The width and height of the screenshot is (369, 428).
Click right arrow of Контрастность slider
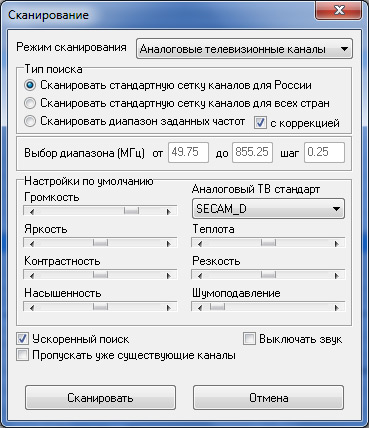pos(169,276)
